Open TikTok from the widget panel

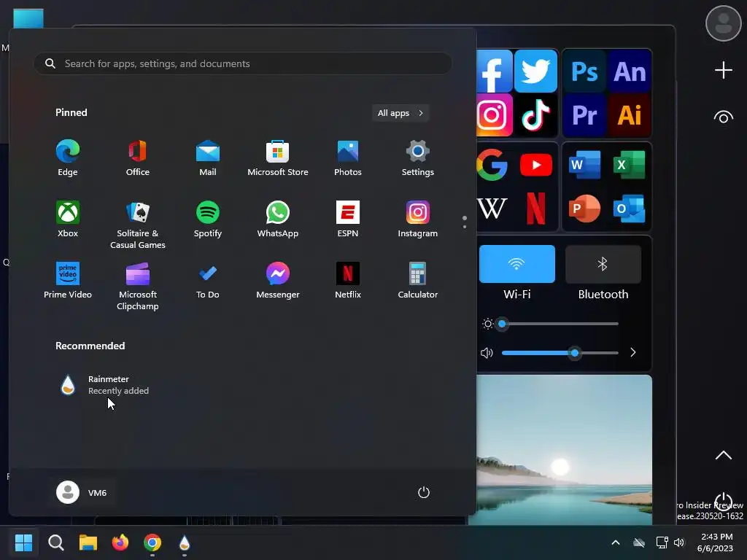coord(536,114)
